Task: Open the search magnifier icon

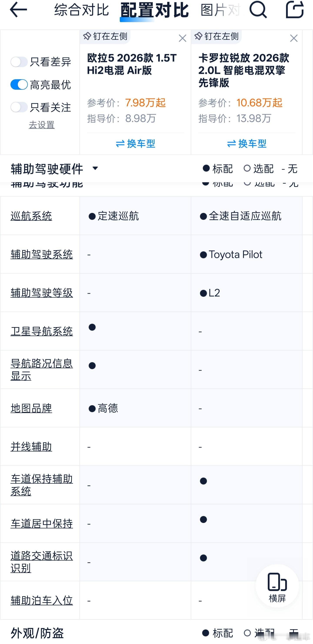Action: [x=258, y=10]
